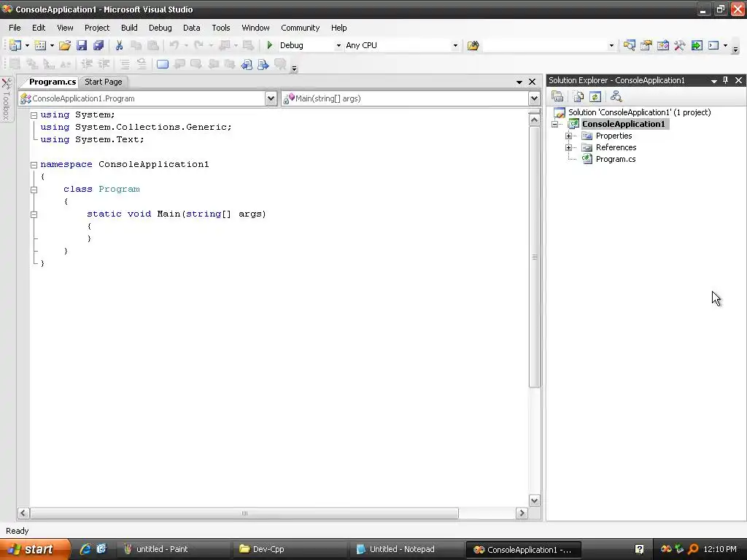
Task: Click the Open File folder icon
Action: tap(65, 45)
